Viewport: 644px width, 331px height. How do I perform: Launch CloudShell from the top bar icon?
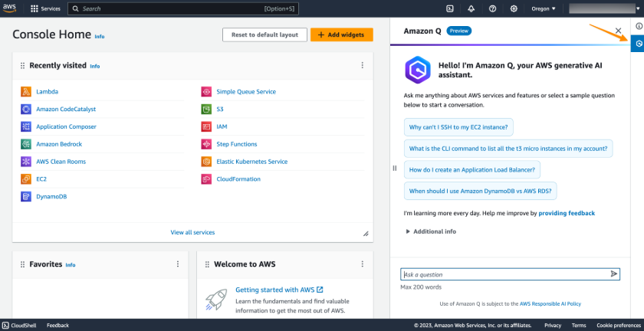point(450,8)
